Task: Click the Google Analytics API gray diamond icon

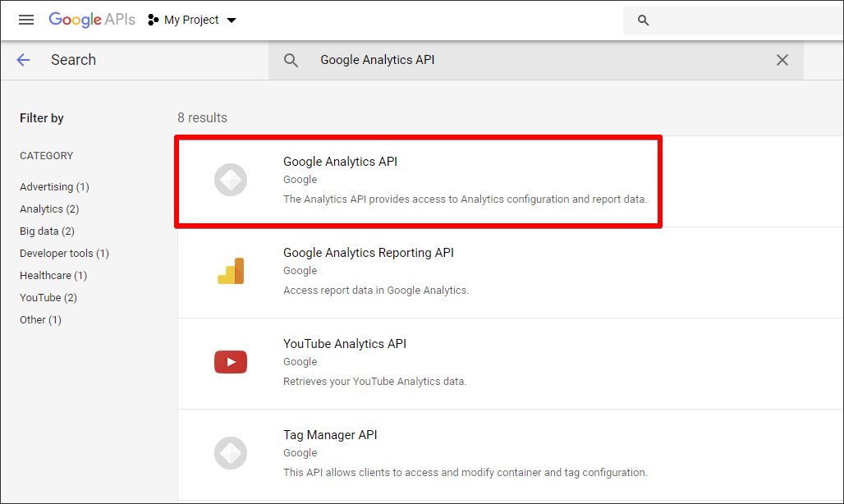Action: pyautogui.click(x=231, y=180)
